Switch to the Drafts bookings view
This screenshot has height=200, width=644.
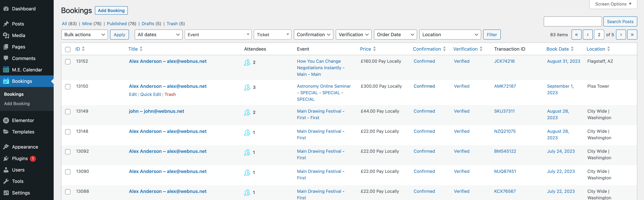coord(148,24)
